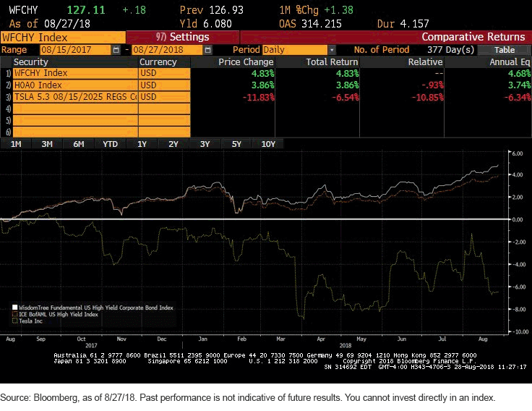The height and width of the screenshot is (411, 532).
Task: Select the Period Daily field
Action: tap(294, 50)
